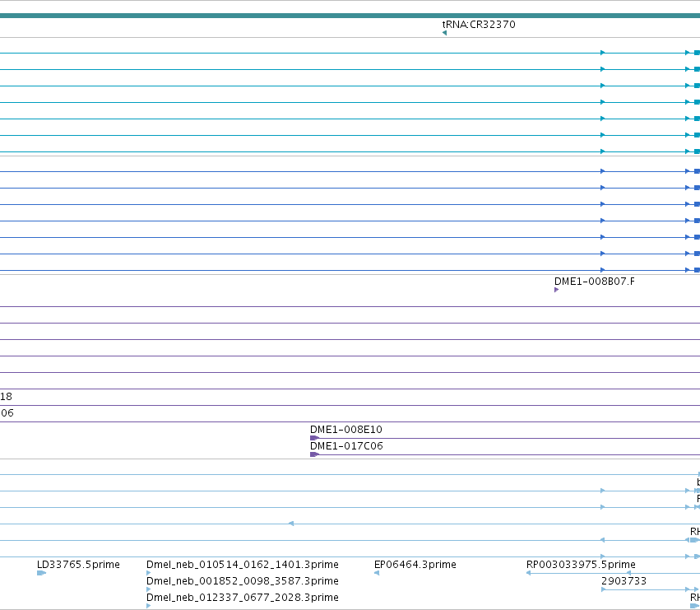Click the DME1-008B07.F purple arrow marker

556,290
